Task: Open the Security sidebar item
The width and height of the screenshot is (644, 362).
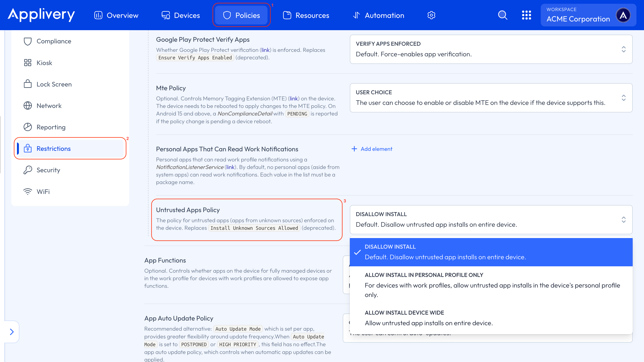Action: (x=48, y=170)
